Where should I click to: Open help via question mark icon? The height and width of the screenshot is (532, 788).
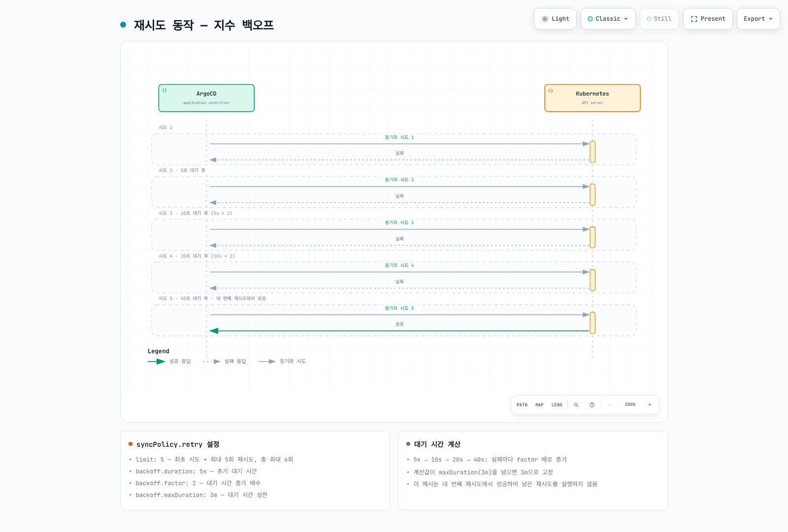click(x=592, y=405)
